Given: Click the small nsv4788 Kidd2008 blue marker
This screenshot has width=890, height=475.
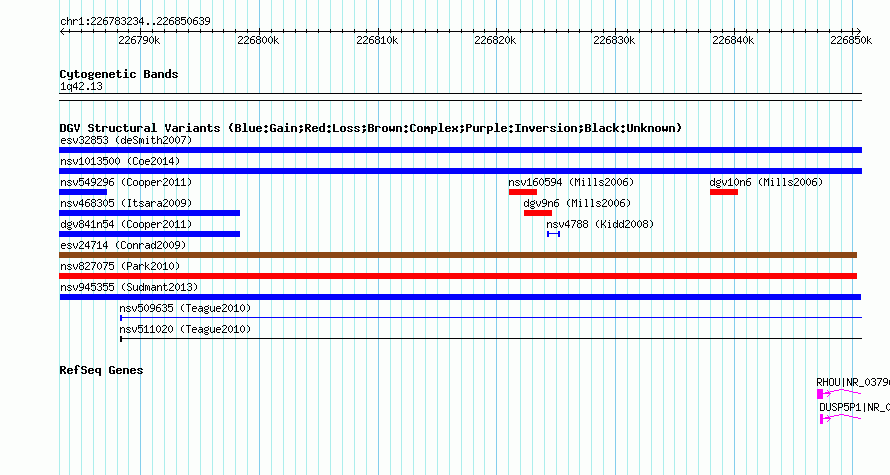Looking at the screenshot, I should pos(553,234).
